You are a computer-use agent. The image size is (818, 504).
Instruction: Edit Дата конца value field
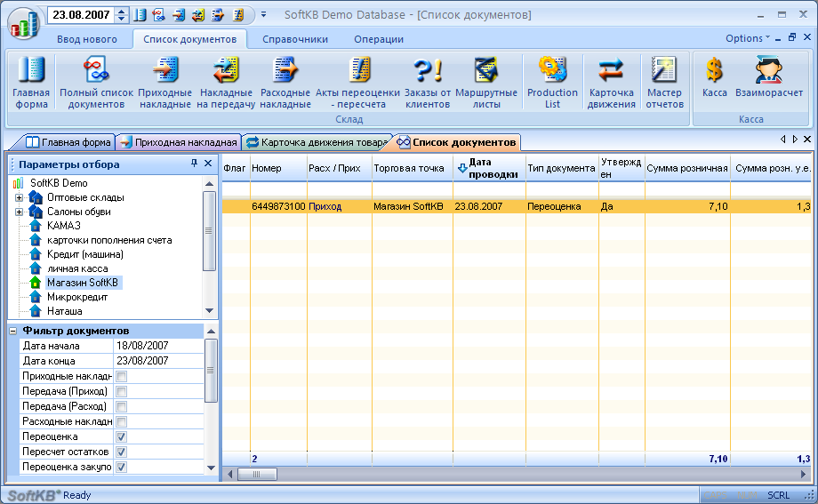point(158,361)
